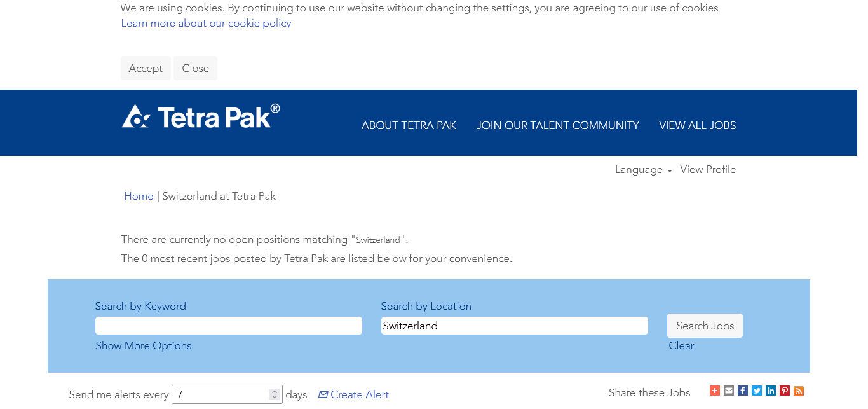Click the alert days stepper arrows

point(275,394)
